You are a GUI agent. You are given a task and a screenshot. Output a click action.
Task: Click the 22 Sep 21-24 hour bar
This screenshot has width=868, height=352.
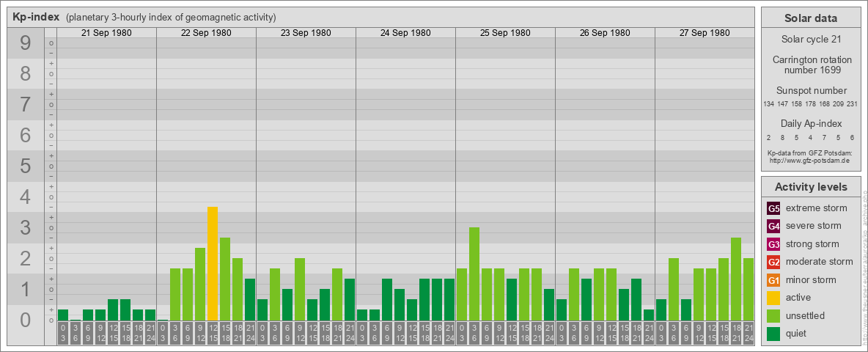pyautogui.click(x=250, y=299)
